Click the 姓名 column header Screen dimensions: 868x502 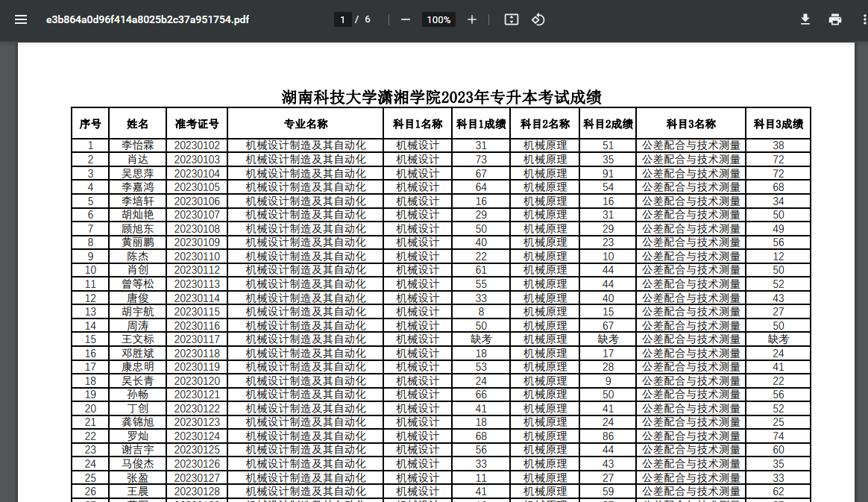(138, 124)
